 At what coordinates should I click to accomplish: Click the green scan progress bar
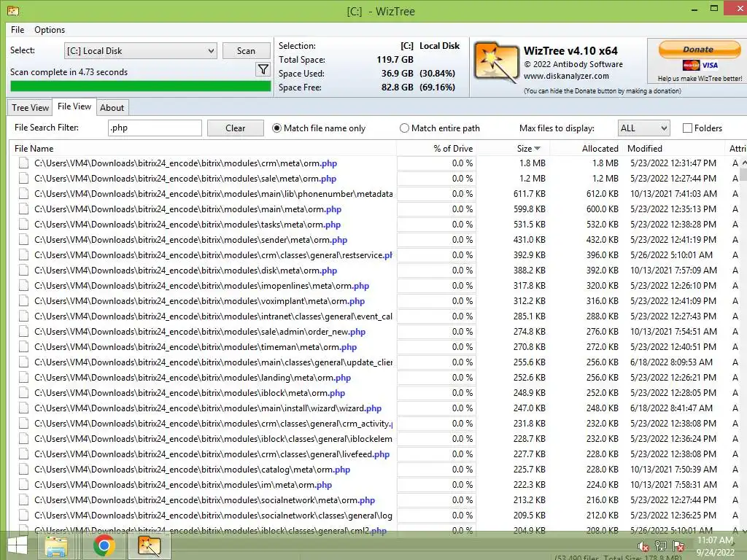[141, 86]
